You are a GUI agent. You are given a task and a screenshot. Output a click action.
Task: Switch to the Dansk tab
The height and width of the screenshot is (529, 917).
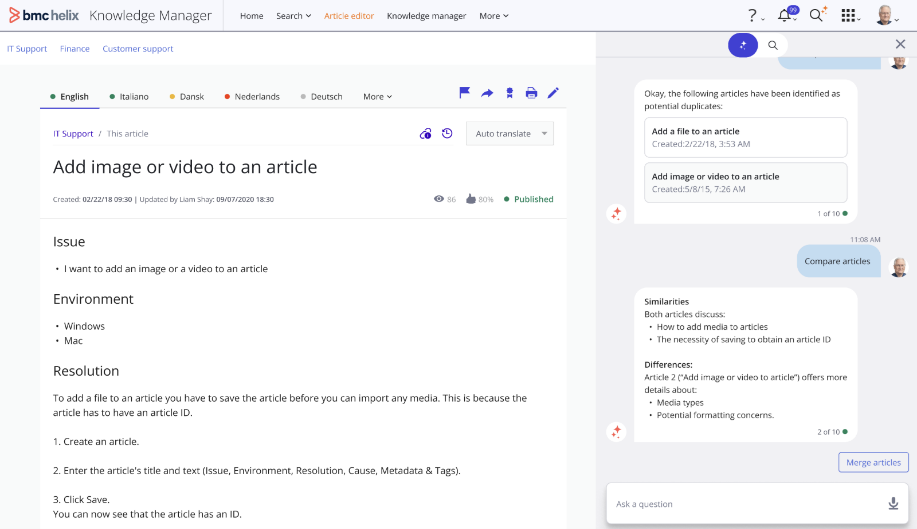pyautogui.click(x=187, y=96)
